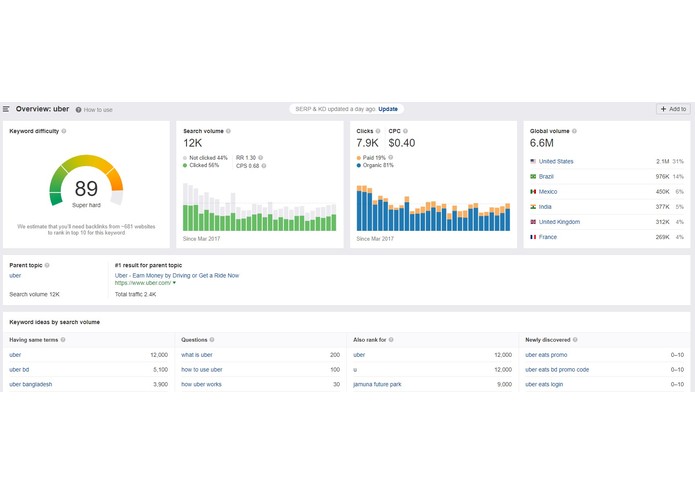Click the info icon beside Also rank for
The height and width of the screenshot is (494, 695).
click(x=391, y=340)
